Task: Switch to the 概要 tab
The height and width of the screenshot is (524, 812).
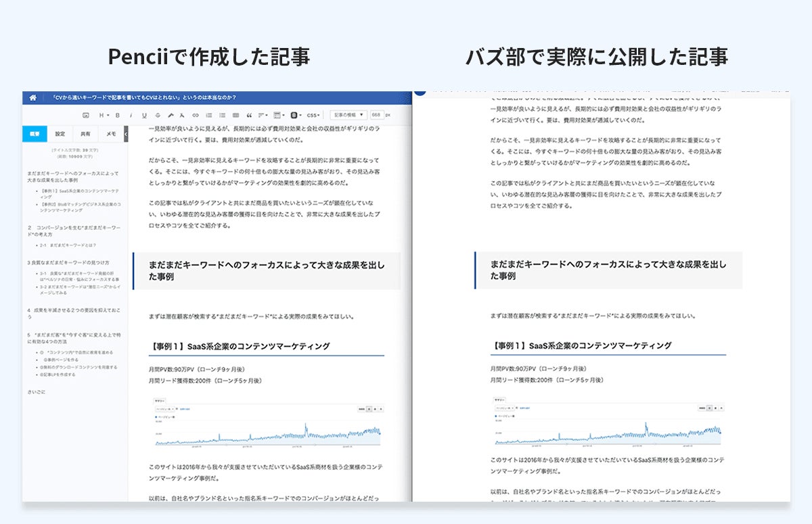Action: tap(34, 134)
